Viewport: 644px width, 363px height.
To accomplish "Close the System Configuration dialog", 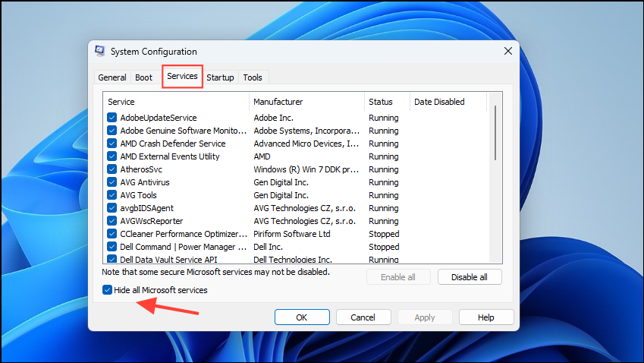I will click(508, 51).
